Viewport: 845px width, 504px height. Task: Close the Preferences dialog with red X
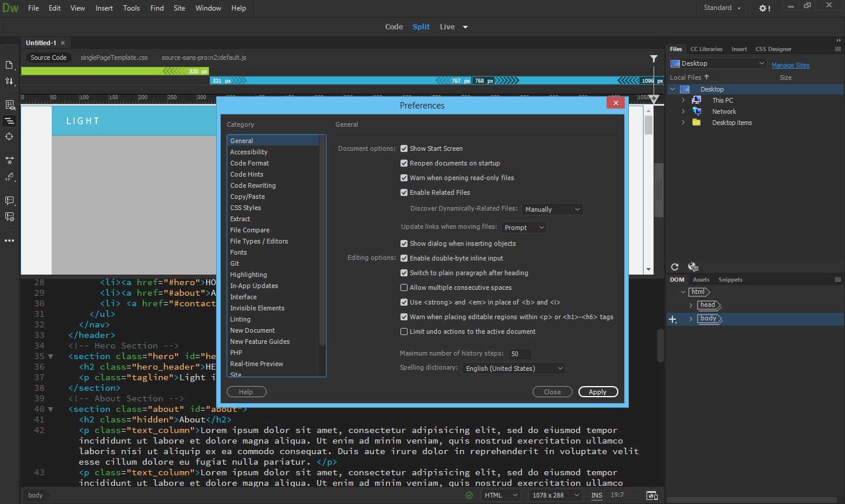pyautogui.click(x=615, y=103)
